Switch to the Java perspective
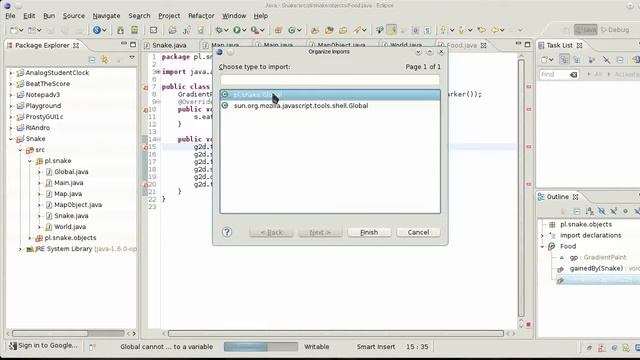Image resolution: width=640 pixels, height=360 pixels. (585, 30)
